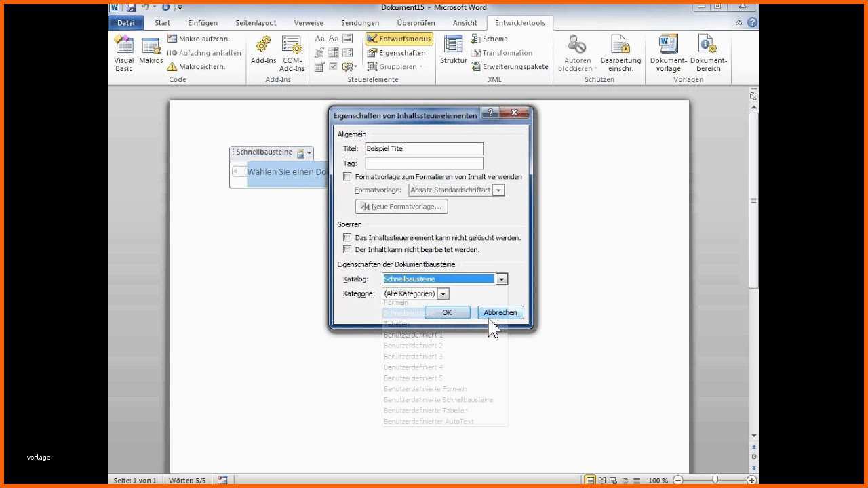Viewport: 868px width, 488px height.
Task: Repeat action in quick access toolbar
Action: 165,7
